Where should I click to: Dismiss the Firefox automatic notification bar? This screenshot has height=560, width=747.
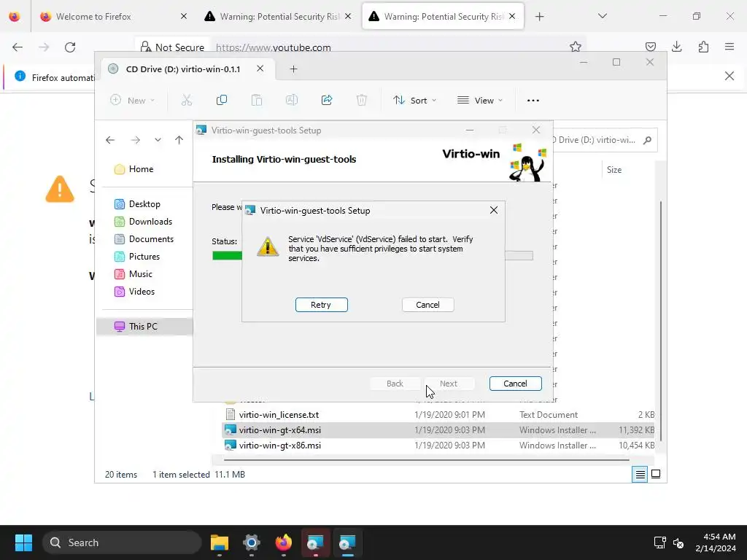coord(729,76)
